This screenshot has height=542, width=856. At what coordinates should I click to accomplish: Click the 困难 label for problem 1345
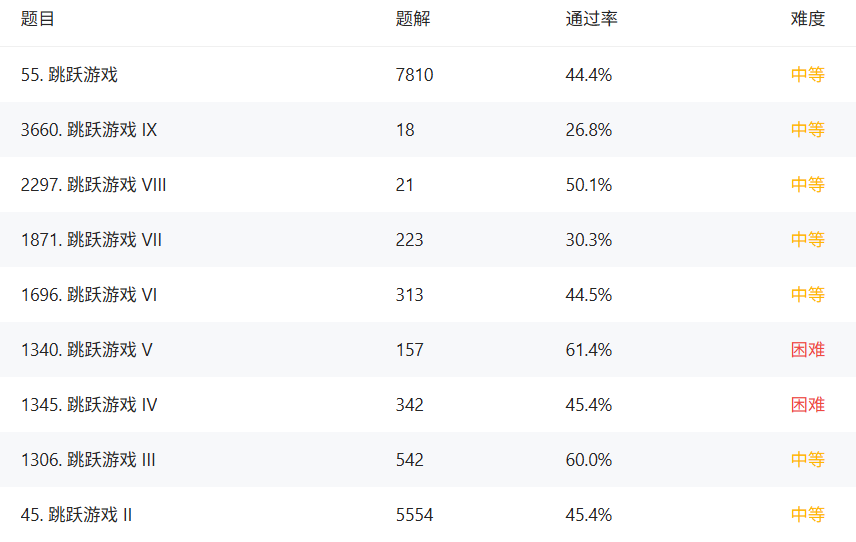[808, 405]
